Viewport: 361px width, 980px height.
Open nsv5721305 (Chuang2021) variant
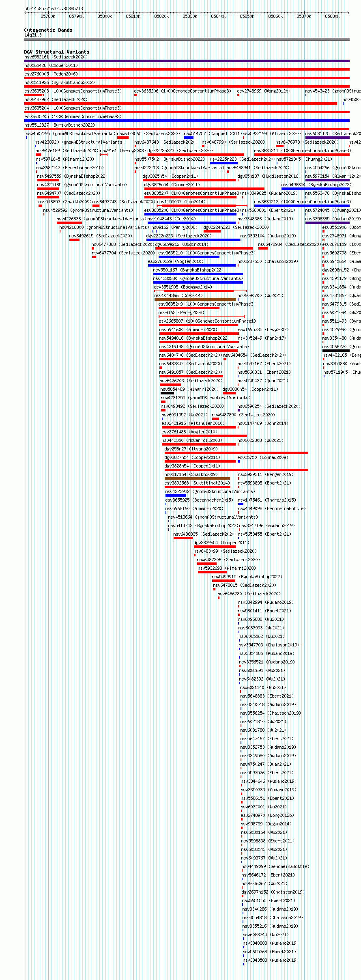coord(304,159)
